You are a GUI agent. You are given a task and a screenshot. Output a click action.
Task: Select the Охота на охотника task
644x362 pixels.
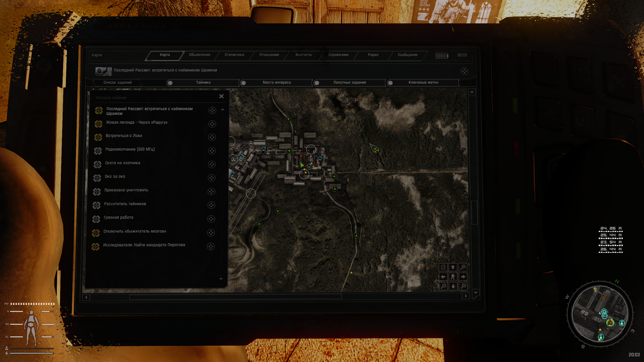[123, 163]
